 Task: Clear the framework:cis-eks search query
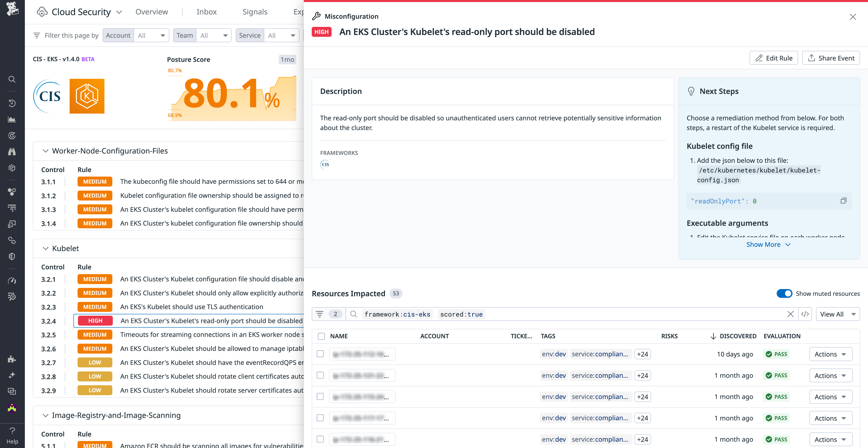(x=791, y=314)
